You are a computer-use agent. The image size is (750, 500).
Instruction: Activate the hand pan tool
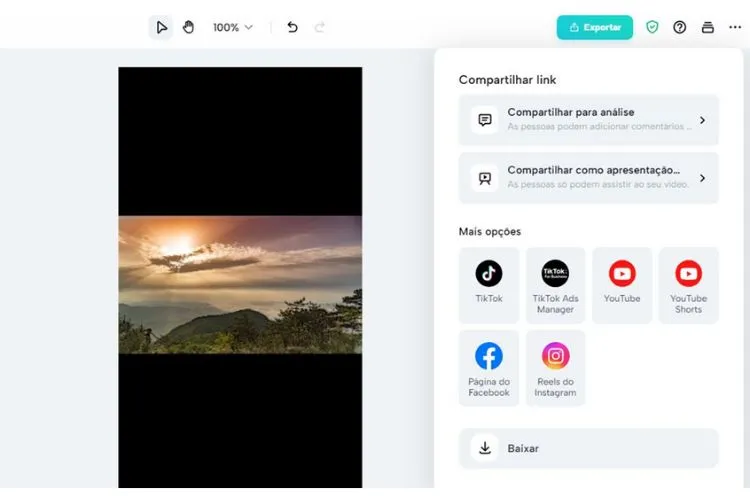[x=188, y=27]
